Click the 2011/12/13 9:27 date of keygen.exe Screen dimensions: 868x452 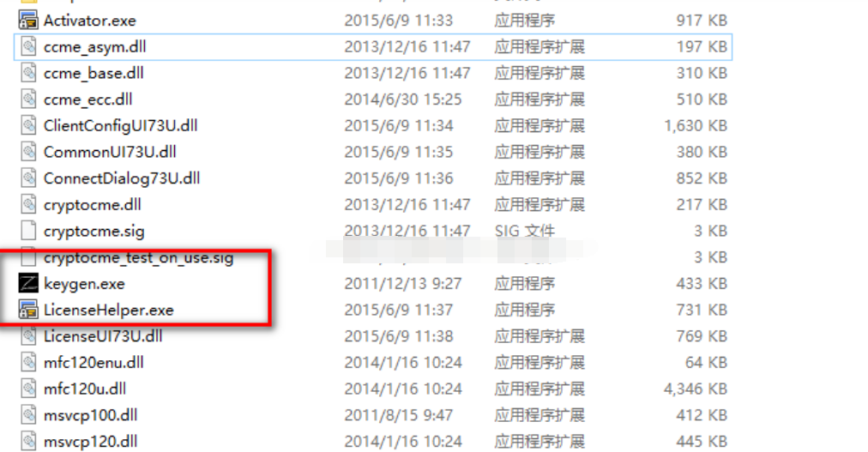[402, 284]
